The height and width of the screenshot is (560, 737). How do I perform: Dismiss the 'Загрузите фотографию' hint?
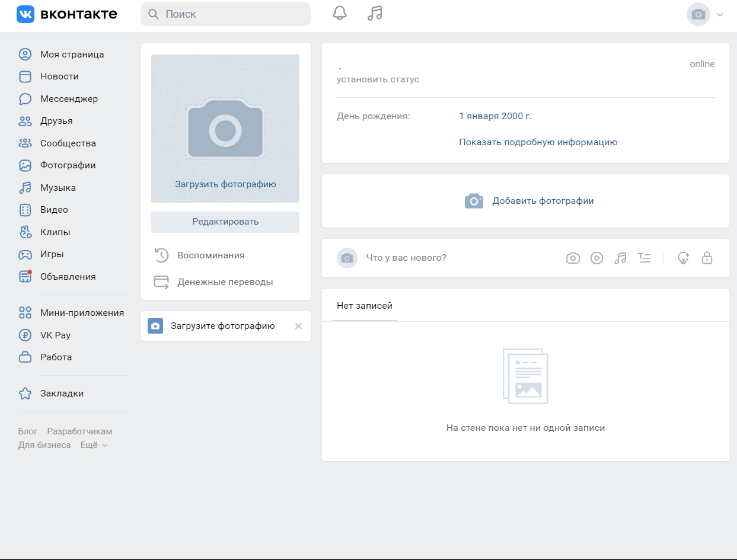[298, 326]
